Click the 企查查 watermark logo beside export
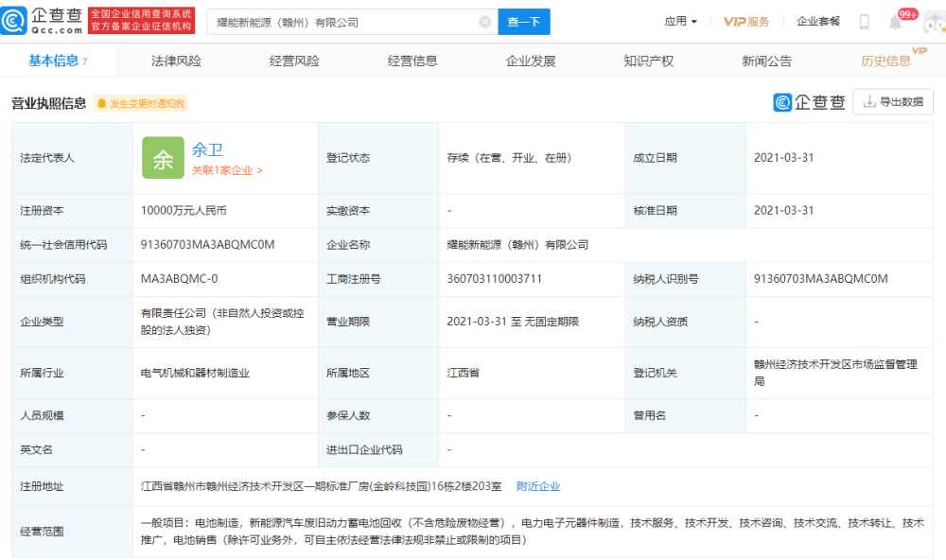946x560 pixels. 809,102
